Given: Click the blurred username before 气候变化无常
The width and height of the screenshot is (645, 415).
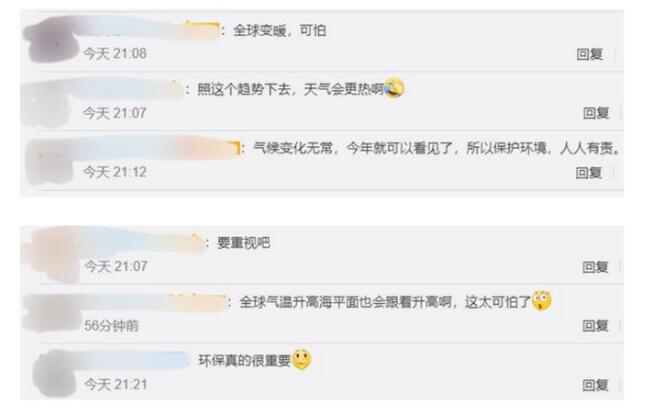Looking at the screenshot, I should (158, 148).
